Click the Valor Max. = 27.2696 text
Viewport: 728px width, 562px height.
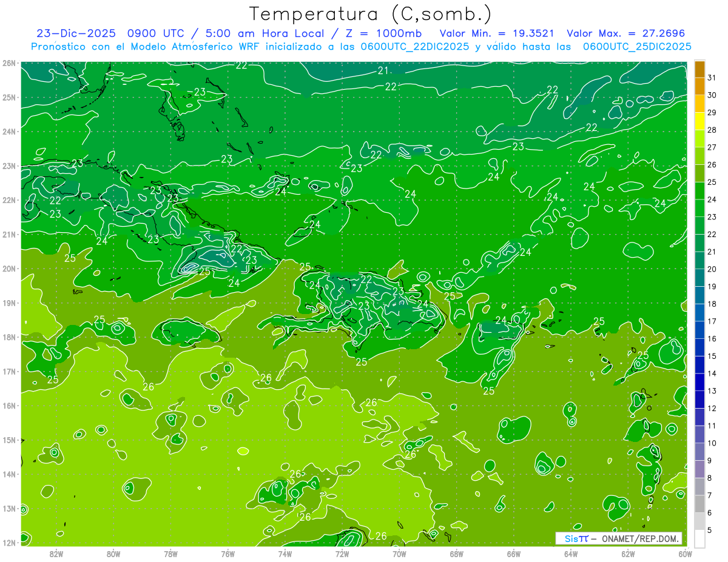click(625, 33)
